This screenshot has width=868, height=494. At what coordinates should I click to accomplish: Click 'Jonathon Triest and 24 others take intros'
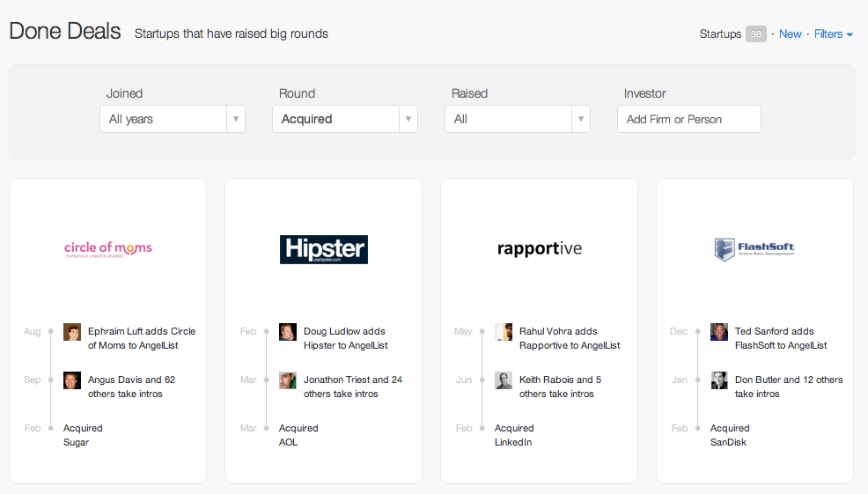353,387
